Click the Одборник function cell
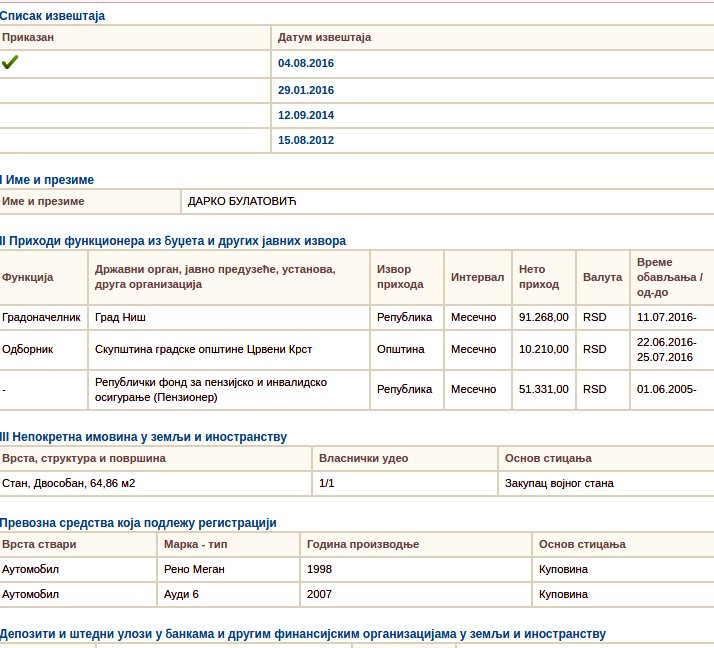The width and height of the screenshot is (714, 648). (28, 349)
